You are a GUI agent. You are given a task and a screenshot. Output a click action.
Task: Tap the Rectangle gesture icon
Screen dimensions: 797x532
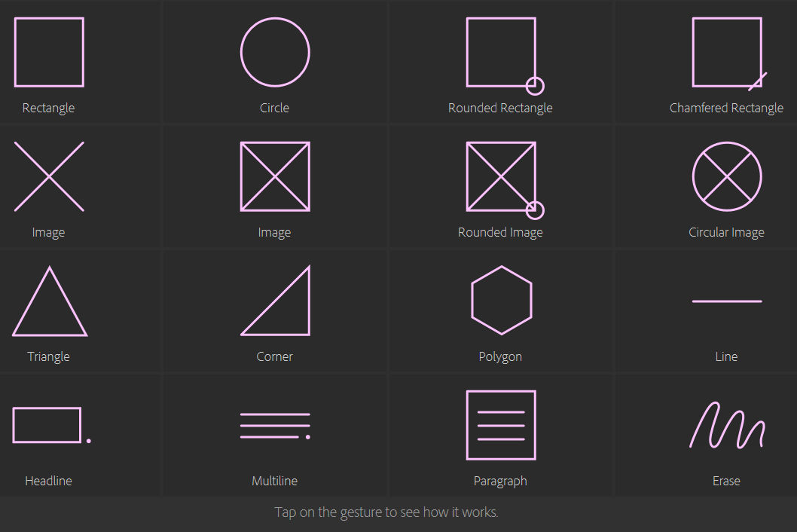49,53
